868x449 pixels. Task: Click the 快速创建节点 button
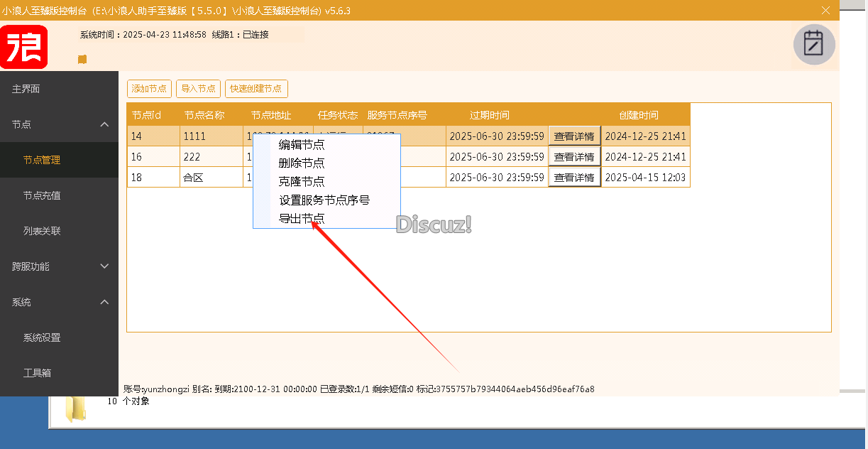256,88
